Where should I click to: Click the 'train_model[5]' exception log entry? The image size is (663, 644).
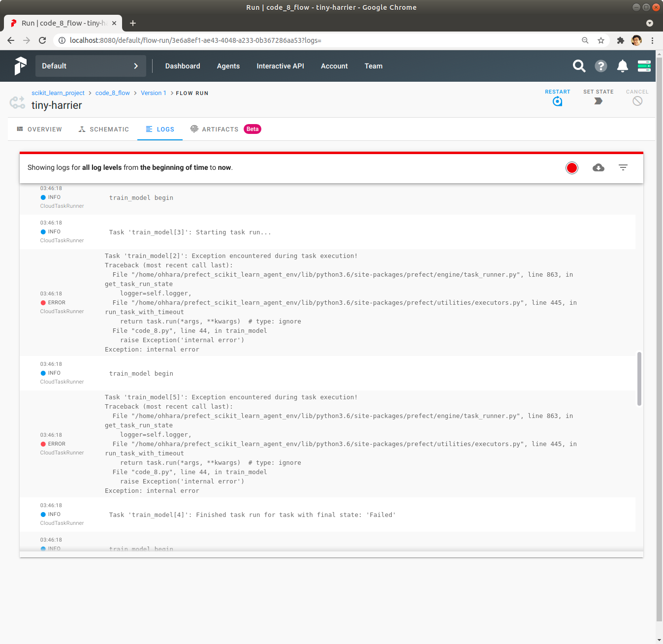[x=327, y=444]
